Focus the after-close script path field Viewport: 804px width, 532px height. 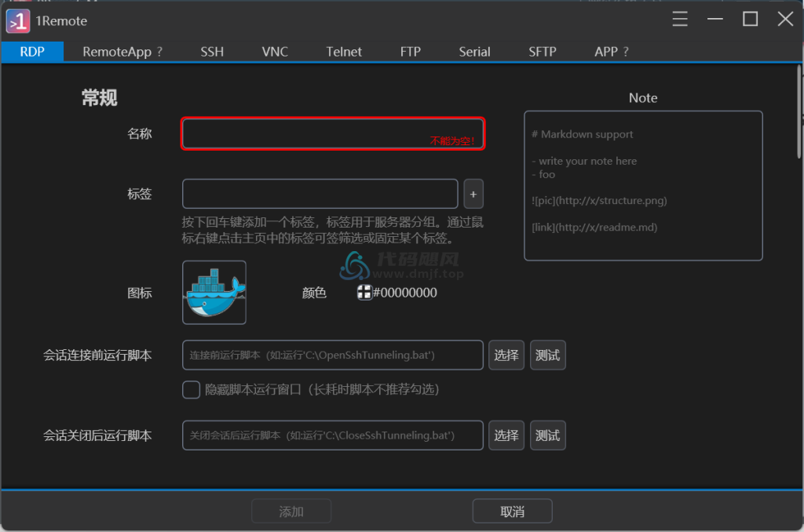click(x=333, y=435)
